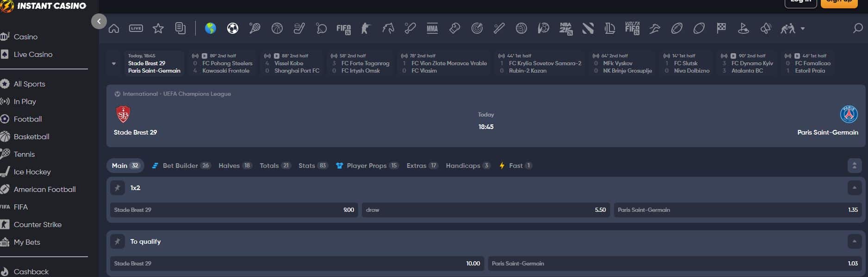This screenshot has height=277, width=868.
Task: Select the American football icon in sports bar
Action: pos(676,29)
